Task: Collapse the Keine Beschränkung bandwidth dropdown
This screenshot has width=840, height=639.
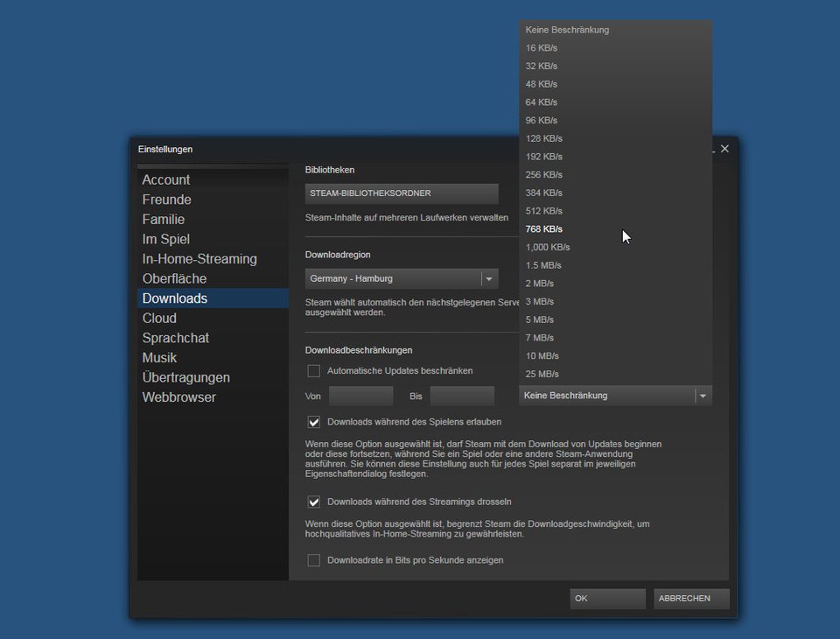Action: click(615, 396)
